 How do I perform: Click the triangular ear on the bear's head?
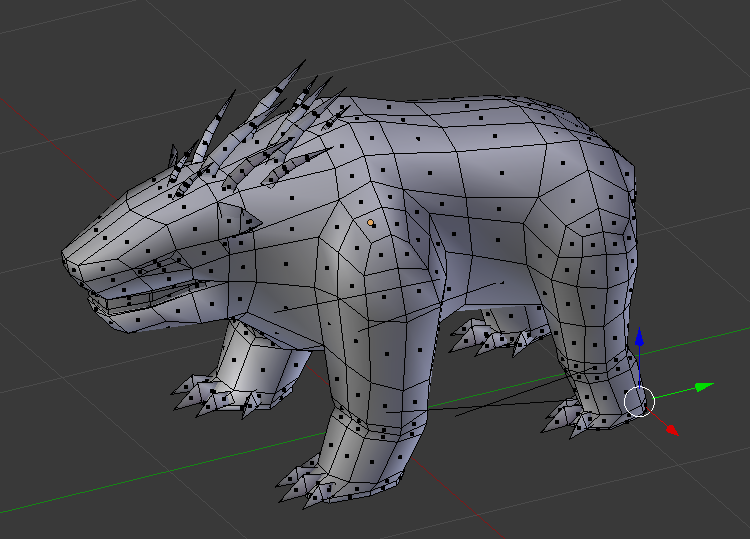[239, 219]
